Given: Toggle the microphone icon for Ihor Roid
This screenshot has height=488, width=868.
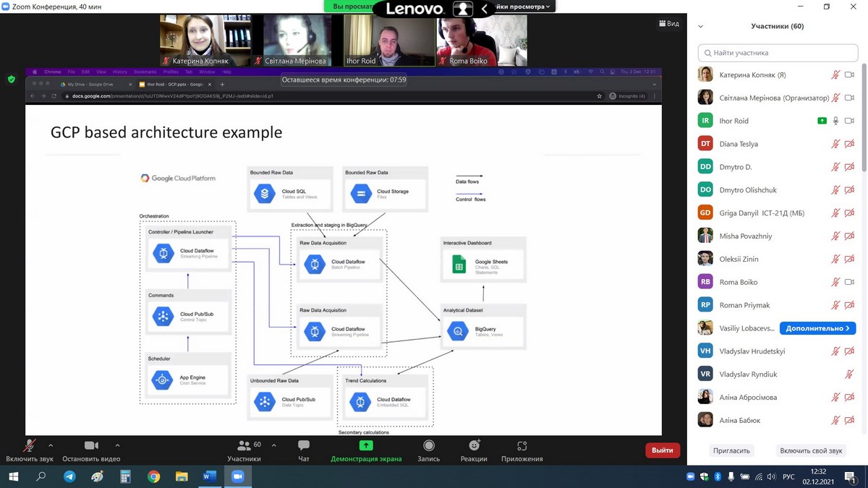Looking at the screenshot, I should (835, 121).
